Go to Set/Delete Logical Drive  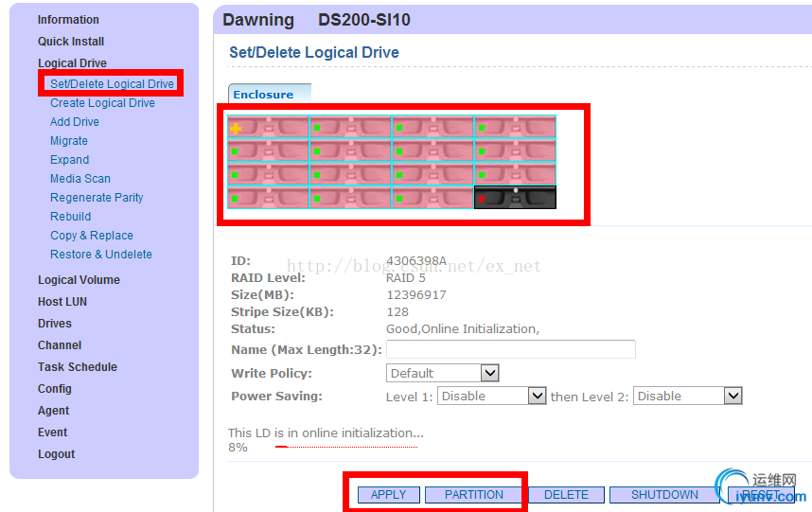(112, 84)
